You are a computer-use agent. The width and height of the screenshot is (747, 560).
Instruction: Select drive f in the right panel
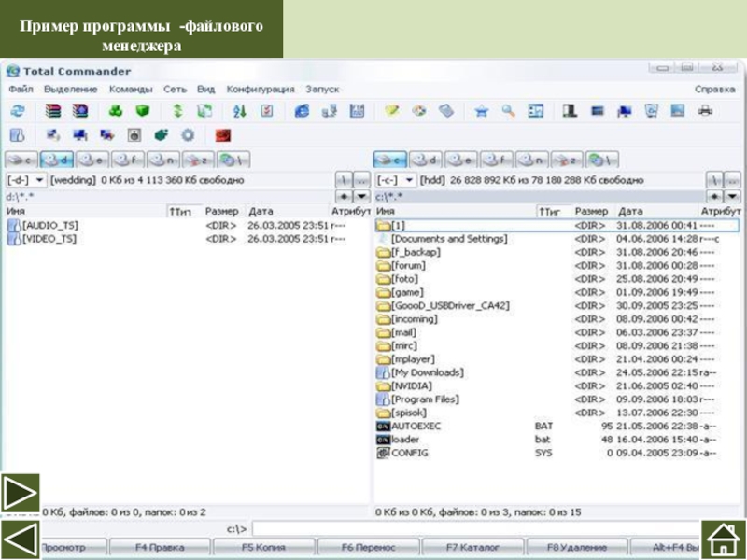pos(497,160)
